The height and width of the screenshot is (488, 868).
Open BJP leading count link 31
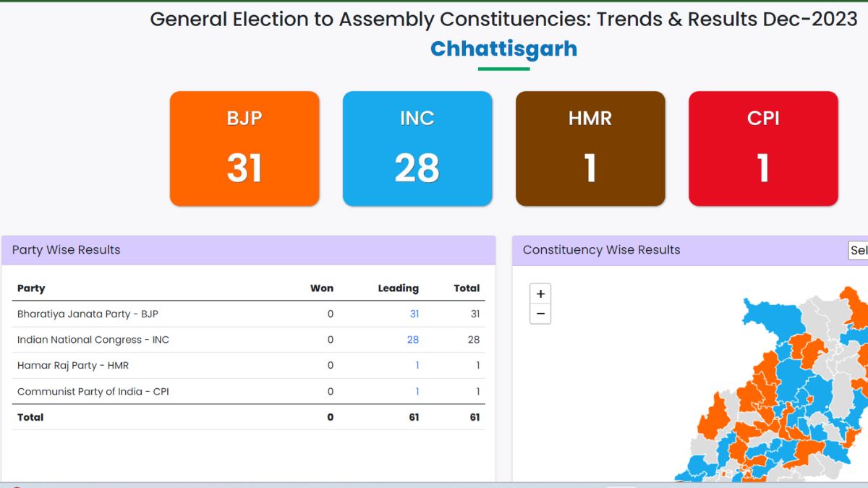point(414,314)
